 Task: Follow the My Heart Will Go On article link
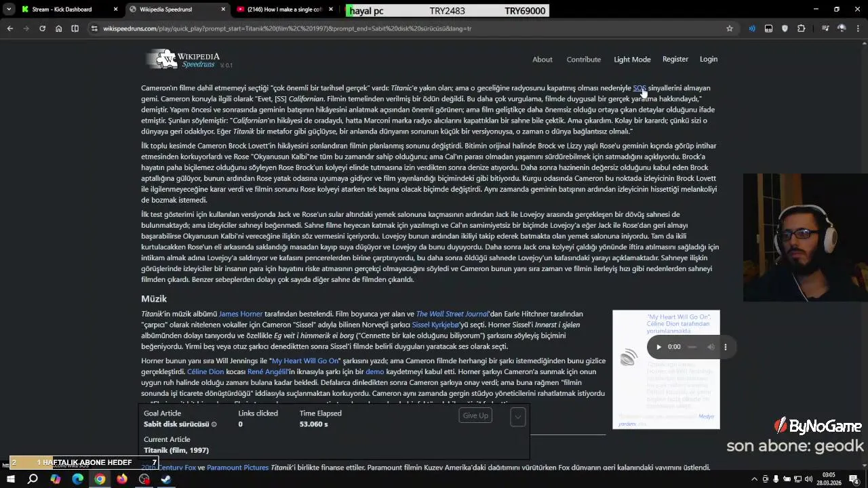pyautogui.click(x=304, y=361)
